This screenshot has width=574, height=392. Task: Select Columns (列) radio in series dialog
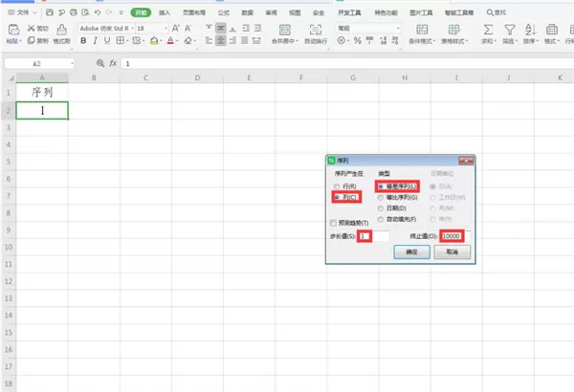click(337, 197)
